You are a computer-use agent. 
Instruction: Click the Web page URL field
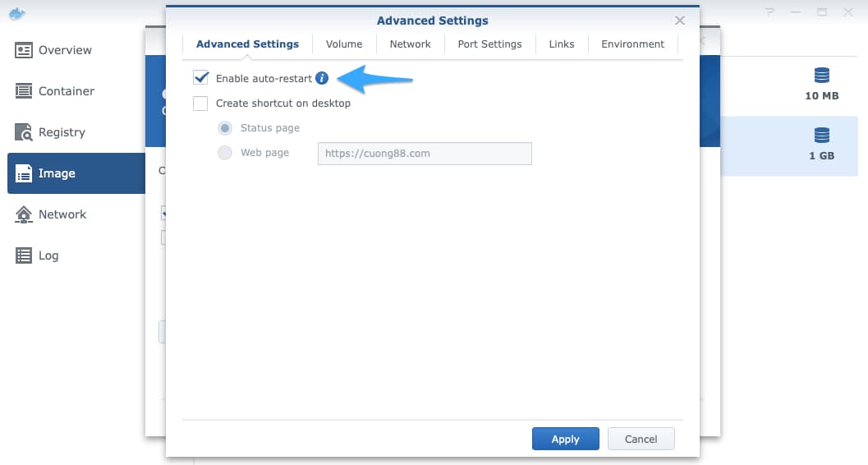point(425,154)
